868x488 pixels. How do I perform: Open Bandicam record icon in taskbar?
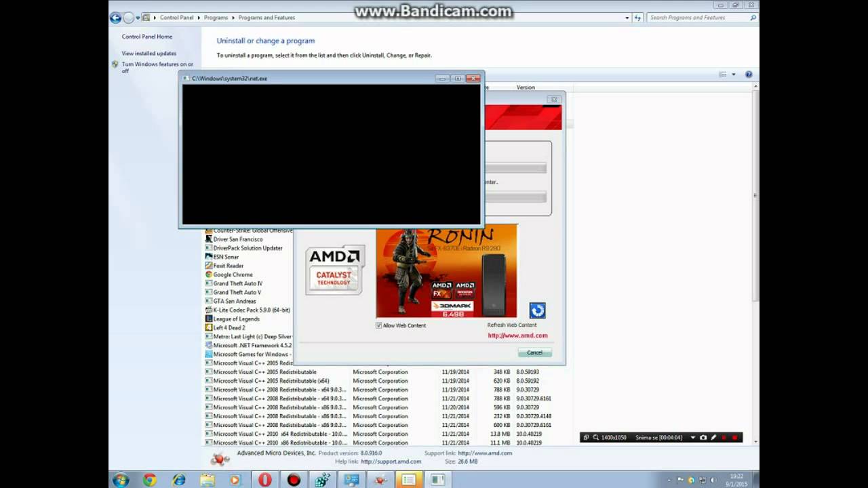point(294,480)
